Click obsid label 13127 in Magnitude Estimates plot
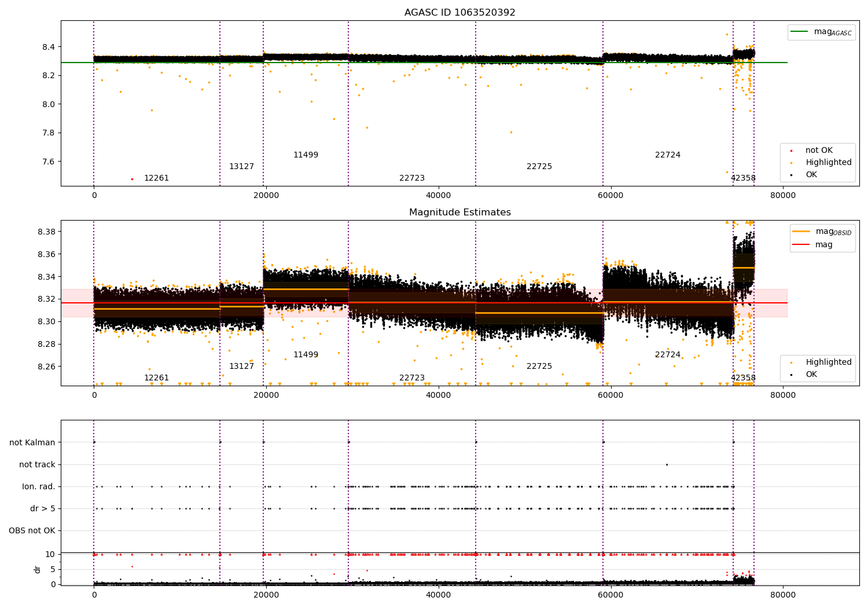This screenshot has width=868, height=608. [241, 367]
